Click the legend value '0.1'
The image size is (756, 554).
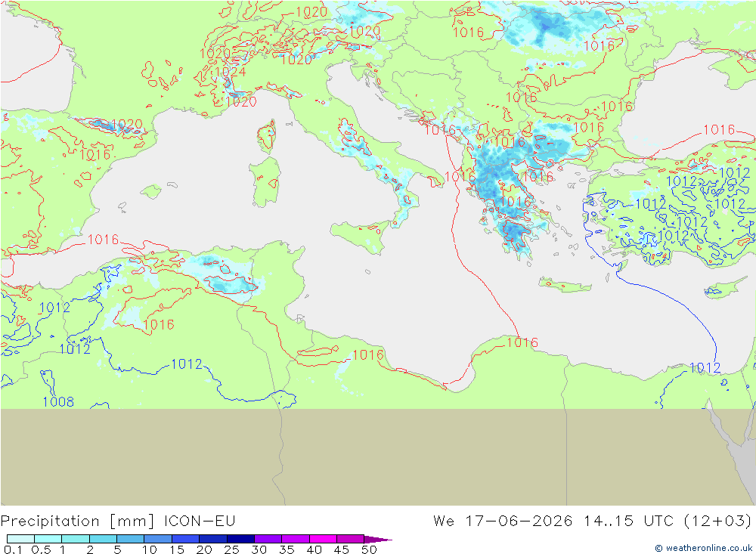[13, 549]
